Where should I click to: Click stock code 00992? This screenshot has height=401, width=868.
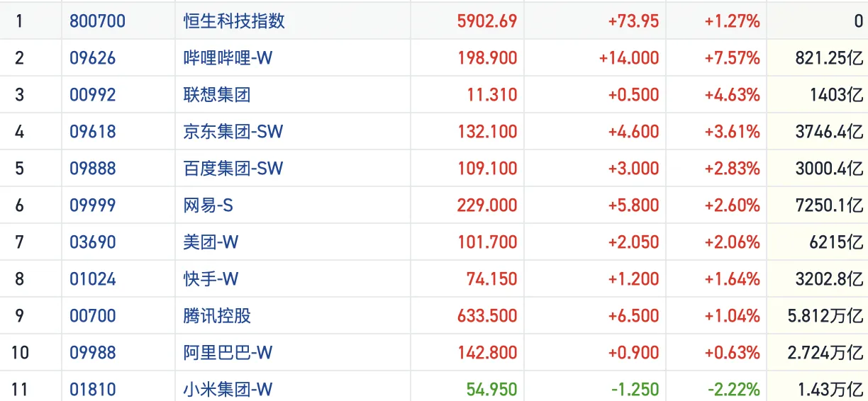pyautogui.click(x=92, y=95)
